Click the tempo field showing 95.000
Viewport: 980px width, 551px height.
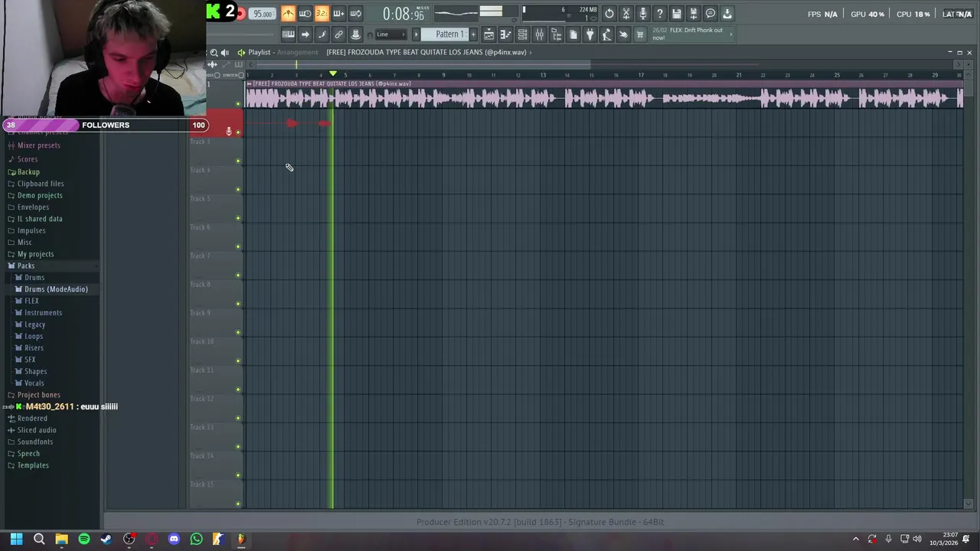pyautogui.click(x=263, y=14)
